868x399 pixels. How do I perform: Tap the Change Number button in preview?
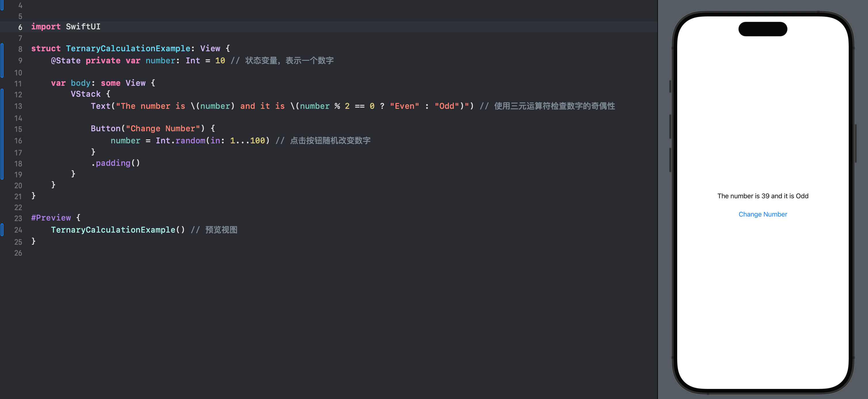point(763,214)
